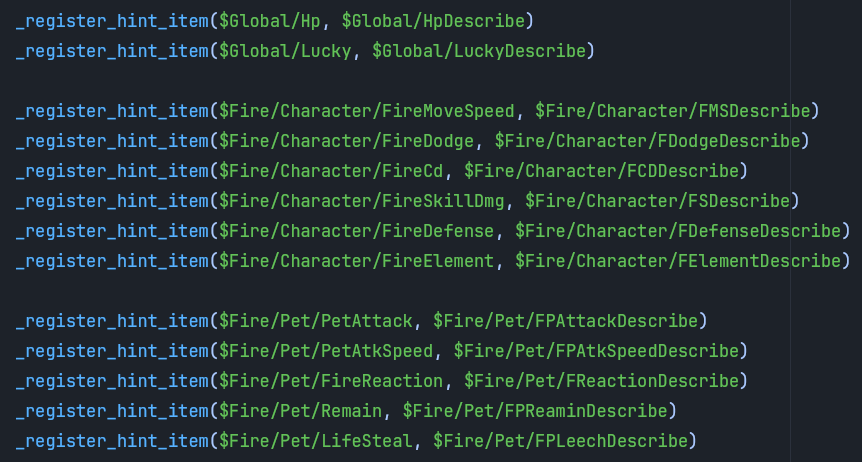Click the $Fire/Pet/PetAttack node path
The image size is (862, 462).
tap(316, 321)
